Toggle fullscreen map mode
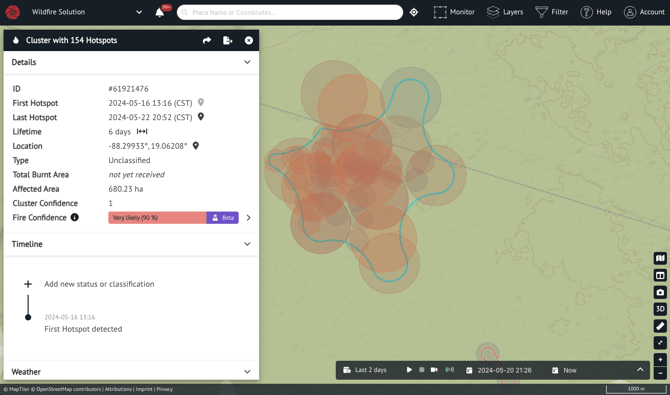This screenshot has height=395, width=670. click(x=660, y=342)
